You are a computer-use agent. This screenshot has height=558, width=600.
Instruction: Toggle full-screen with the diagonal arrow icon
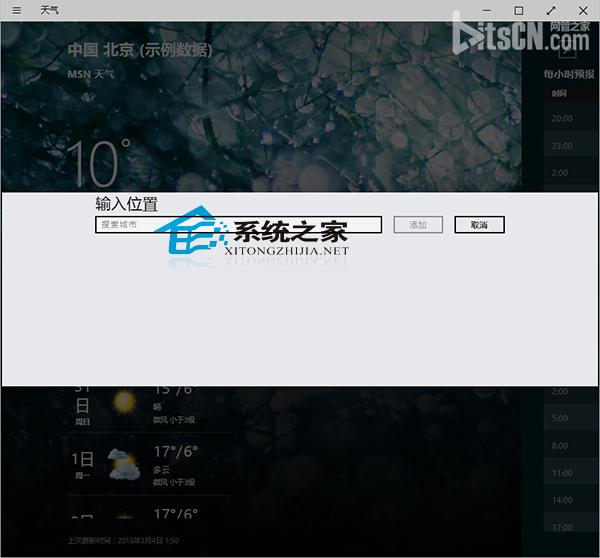tap(551, 10)
